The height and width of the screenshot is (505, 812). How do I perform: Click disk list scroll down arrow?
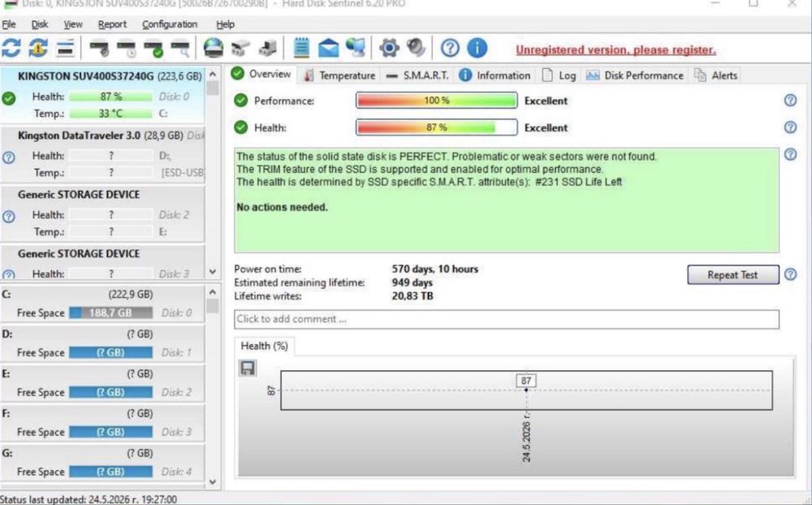pyautogui.click(x=213, y=271)
